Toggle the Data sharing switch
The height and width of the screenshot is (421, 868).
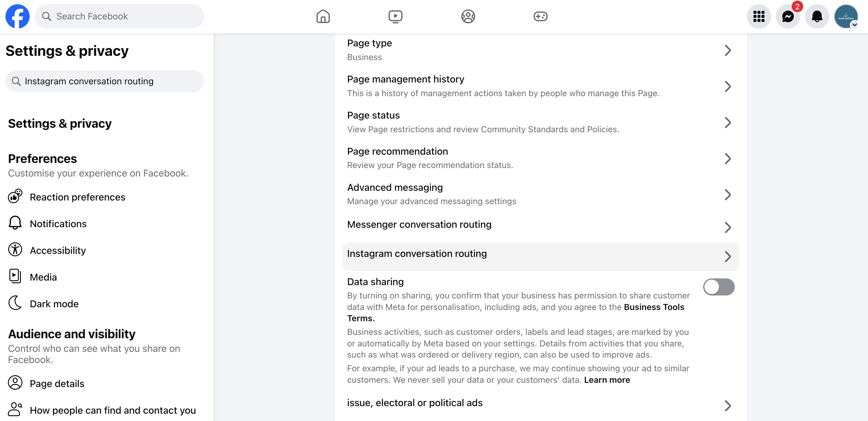coord(719,287)
